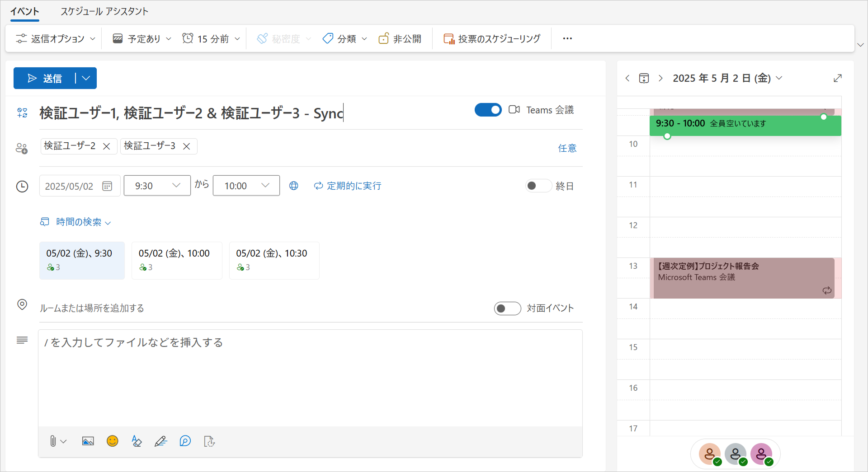Viewport: 868px width, 472px height.
Task: Click the more options ellipsis icon
Action: click(x=567, y=38)
